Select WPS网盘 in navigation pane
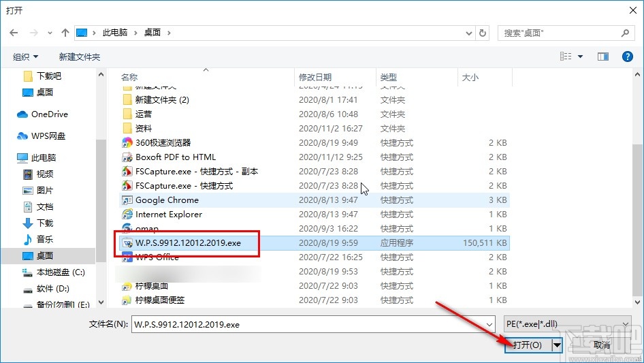 coord(42,136)
